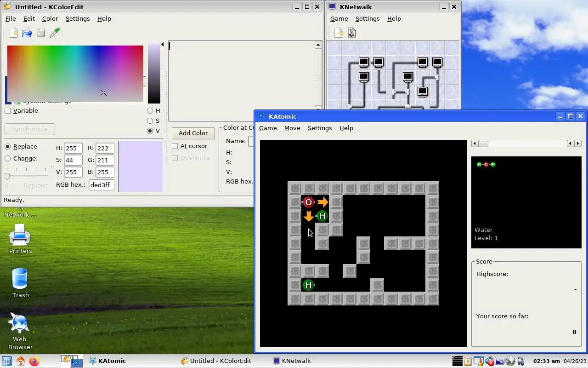
Task: Click the lavender color preview swatch
Action: 141,166
